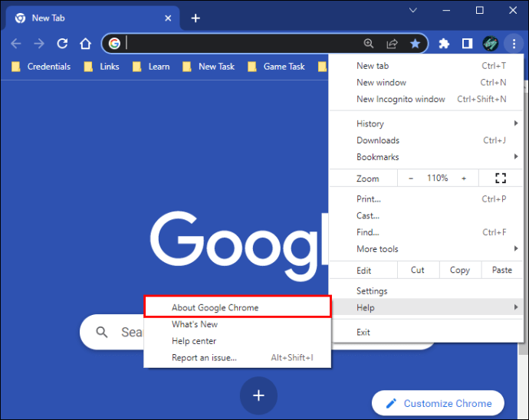Open the Learn bookmark folder

pos(151,67)
